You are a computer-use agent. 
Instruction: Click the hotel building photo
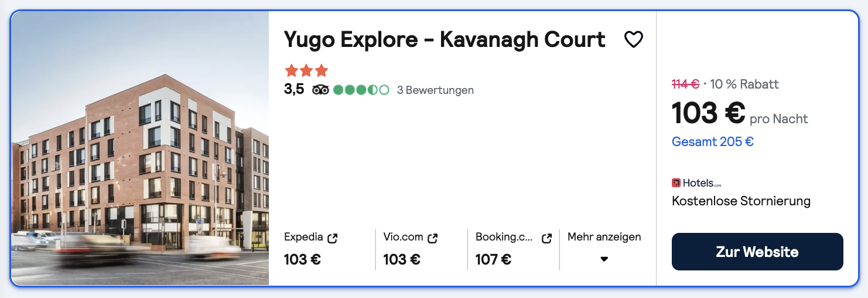tap(140, 148)
